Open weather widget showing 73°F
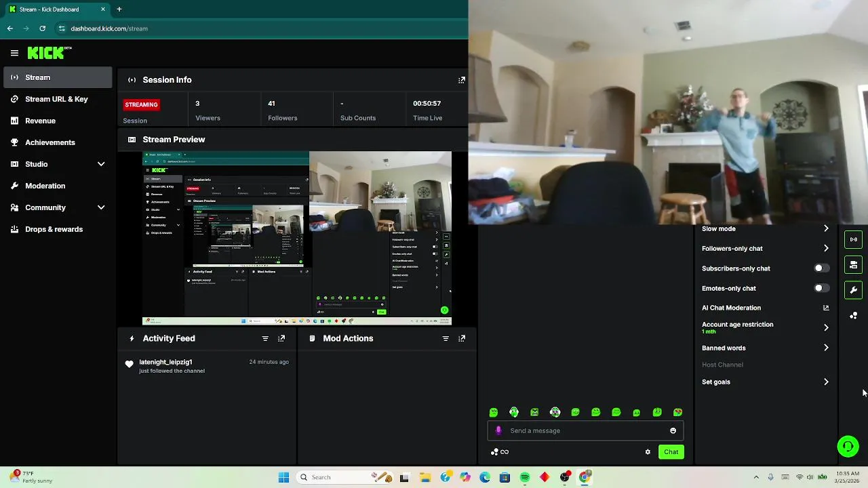The height and width of the screenshot is (488, 868). [x=33, y=477]
